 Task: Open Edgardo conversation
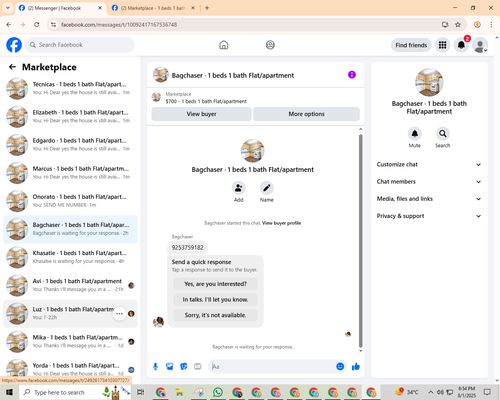click(x=70, y=145)
